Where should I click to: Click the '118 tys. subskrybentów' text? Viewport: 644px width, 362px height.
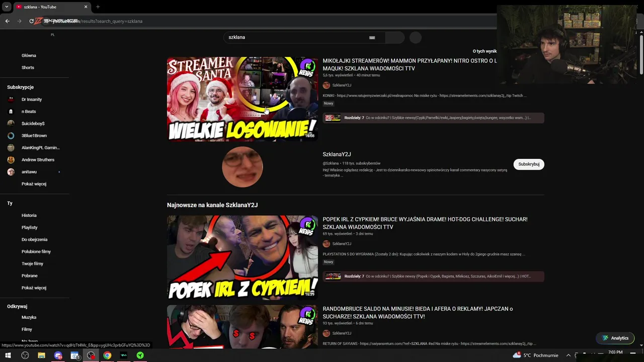[x=361, y=163]
